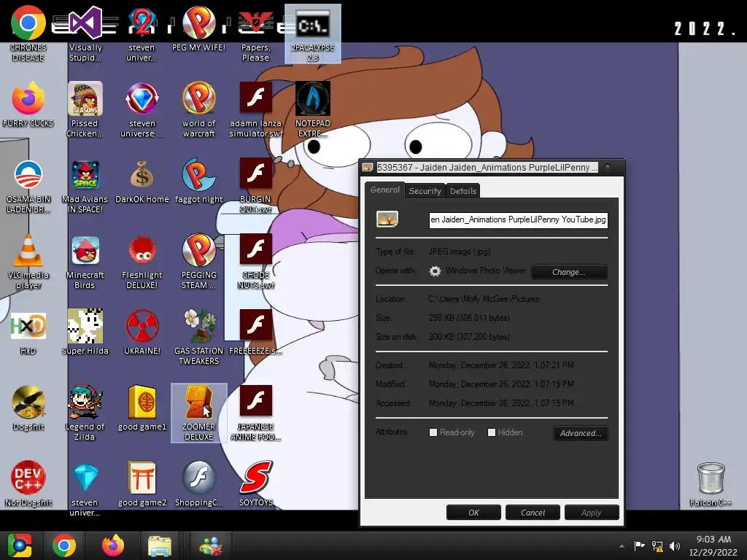Select the Minecraft Birds desktop icon
The image size is (747, 560).
(85, 262)
